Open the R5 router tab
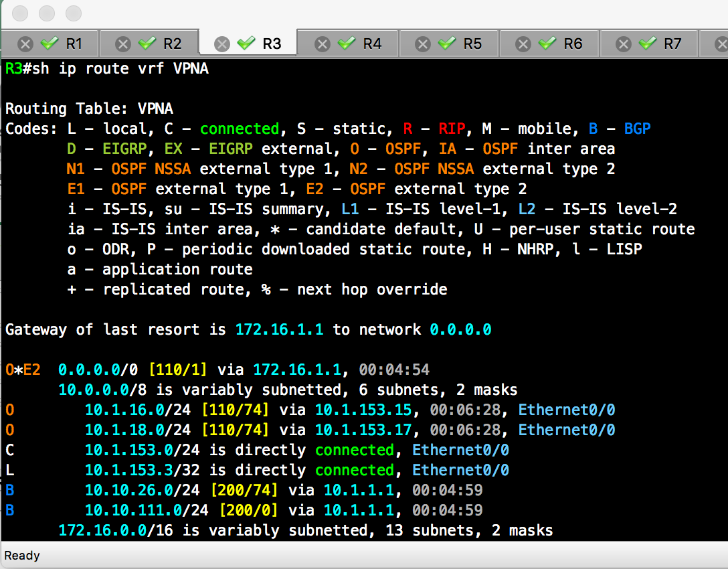 [472, 44]
